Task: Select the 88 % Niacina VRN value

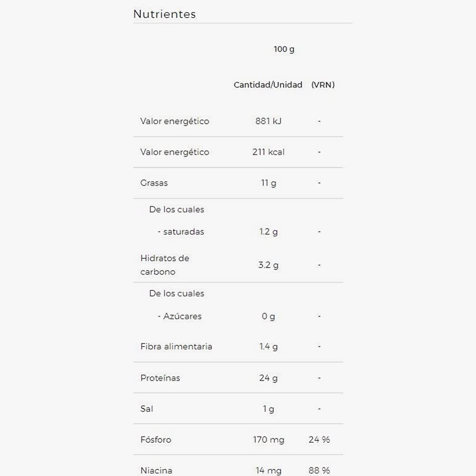Action: (319, 470)
